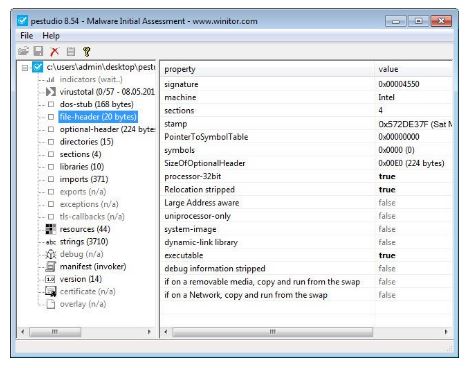Click the yellow help question-mark toolbar icon

click(87, 51)
